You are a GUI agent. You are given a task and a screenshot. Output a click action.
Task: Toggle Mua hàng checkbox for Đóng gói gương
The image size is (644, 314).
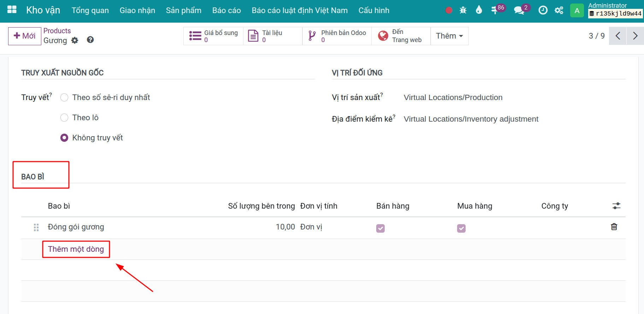click(x=461, y=228)
